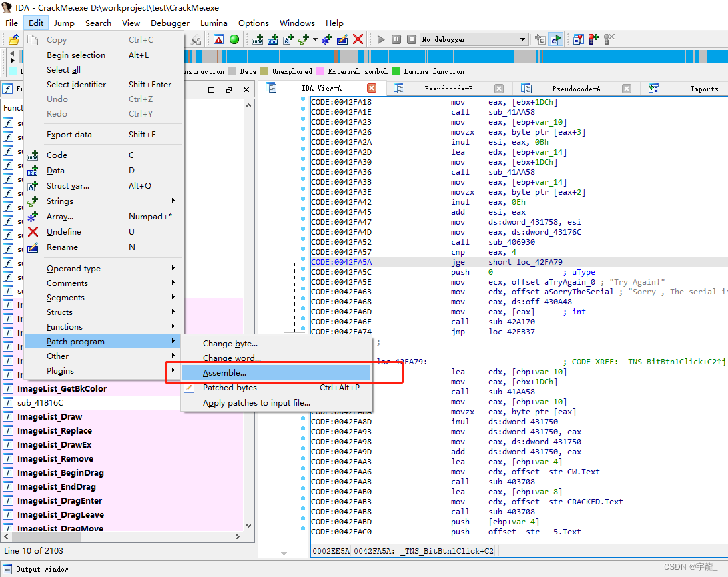Click the Array asterisk toolbar icon
This screenshot has width=728, height=577.
(327, 39)
